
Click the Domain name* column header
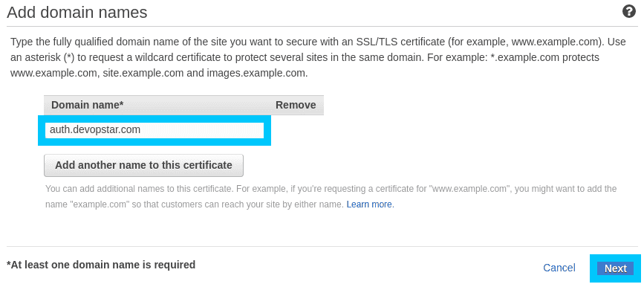coord(88,106)
